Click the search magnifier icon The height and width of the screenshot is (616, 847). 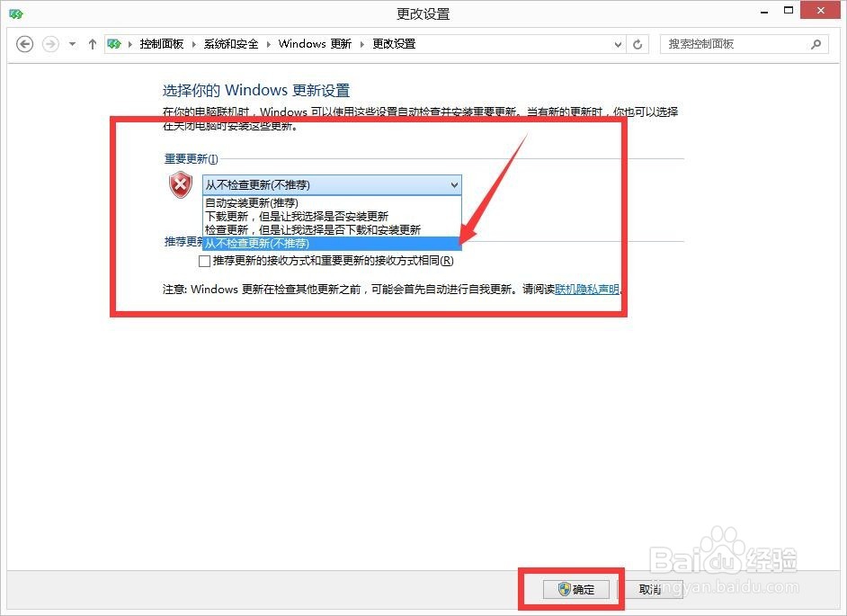pyautogui.click(x=816, y=44)
